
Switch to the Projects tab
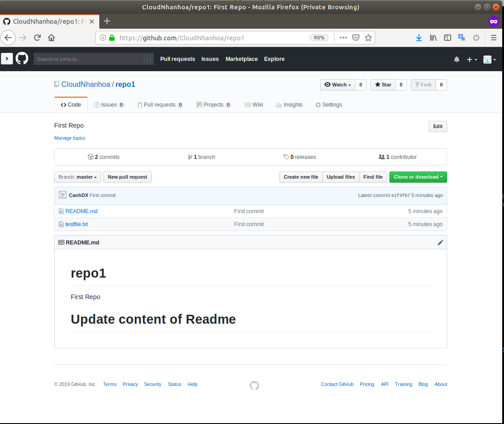(x=214, y=105)
